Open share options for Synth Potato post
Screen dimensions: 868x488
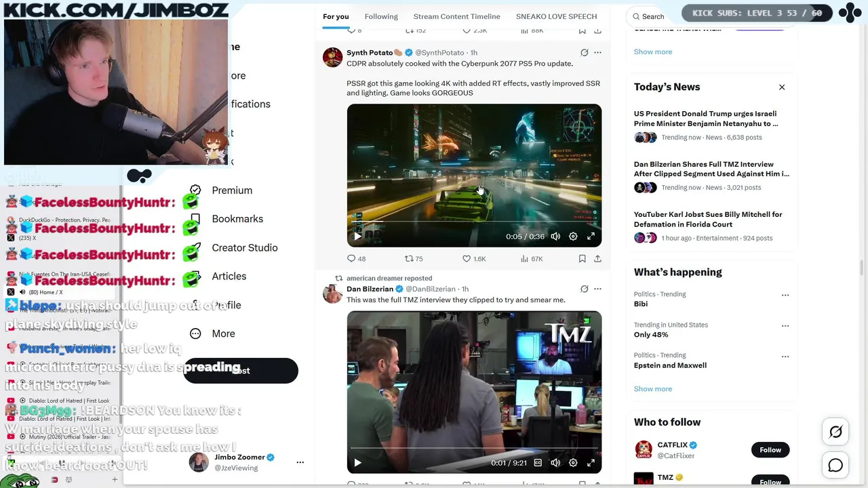coord(597,259)
